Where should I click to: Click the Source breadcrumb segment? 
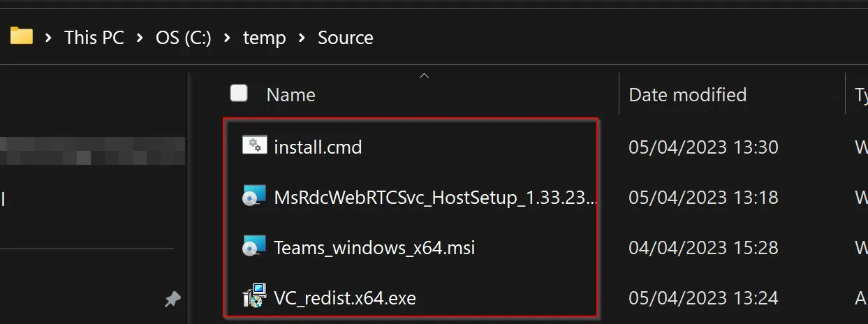click(346, 38)
